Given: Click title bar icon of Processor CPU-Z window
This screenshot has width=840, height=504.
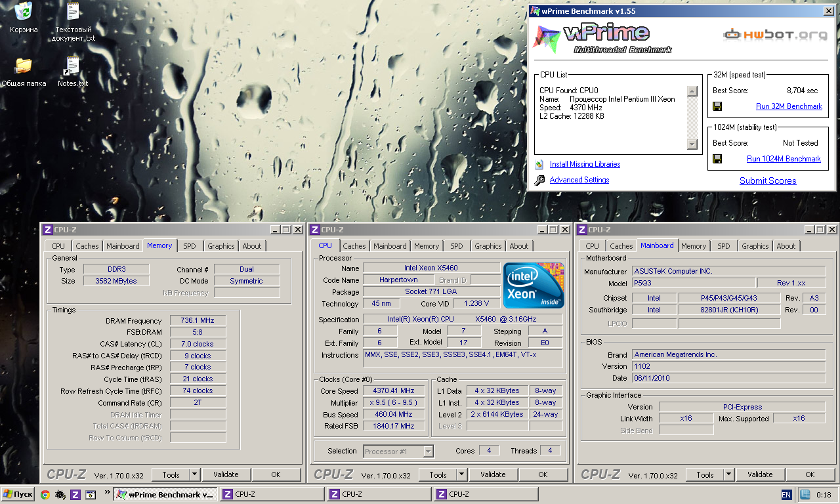Looking at the screenshot, I should (315, 230).
